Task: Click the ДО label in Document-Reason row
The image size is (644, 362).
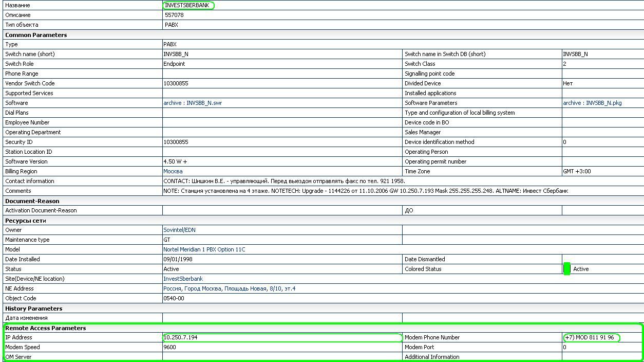Action: pyautogui.click(x=409, y=210)
